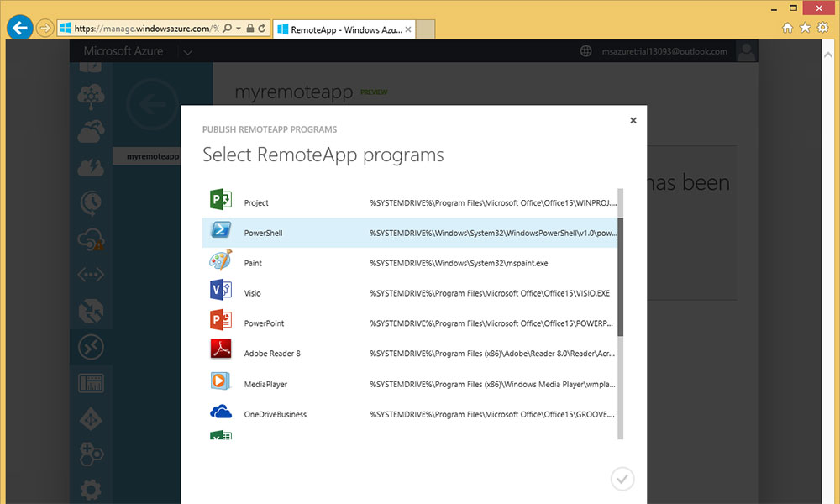The width and height of the screenshot is (840, 504).
Task: Select the Visio program icon
Action: (221, 290)
